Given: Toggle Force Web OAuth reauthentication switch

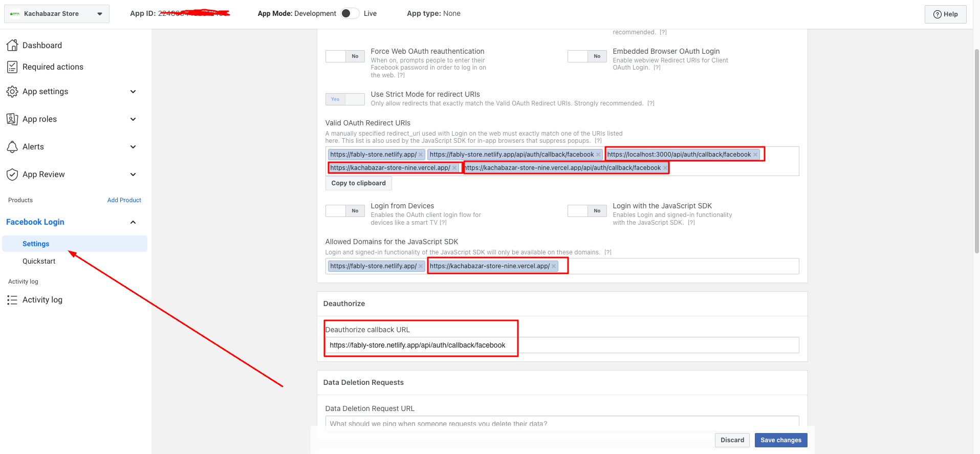Looking at the screenshot, I should tap(345, 56).
